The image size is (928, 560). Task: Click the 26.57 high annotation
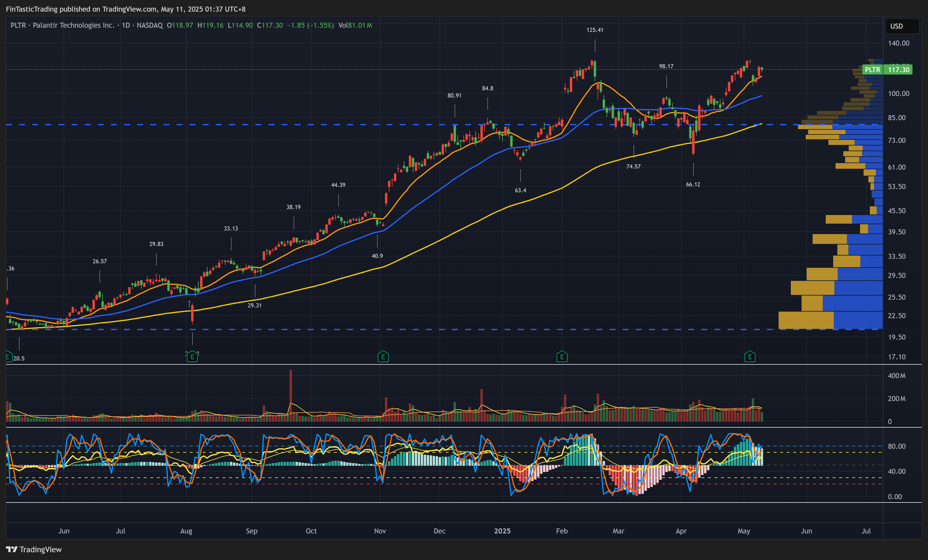[100, 261]
